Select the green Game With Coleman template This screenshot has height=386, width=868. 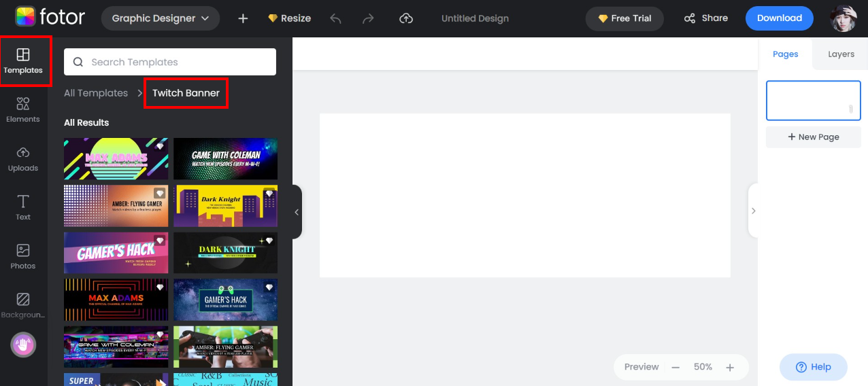point(225,158)
